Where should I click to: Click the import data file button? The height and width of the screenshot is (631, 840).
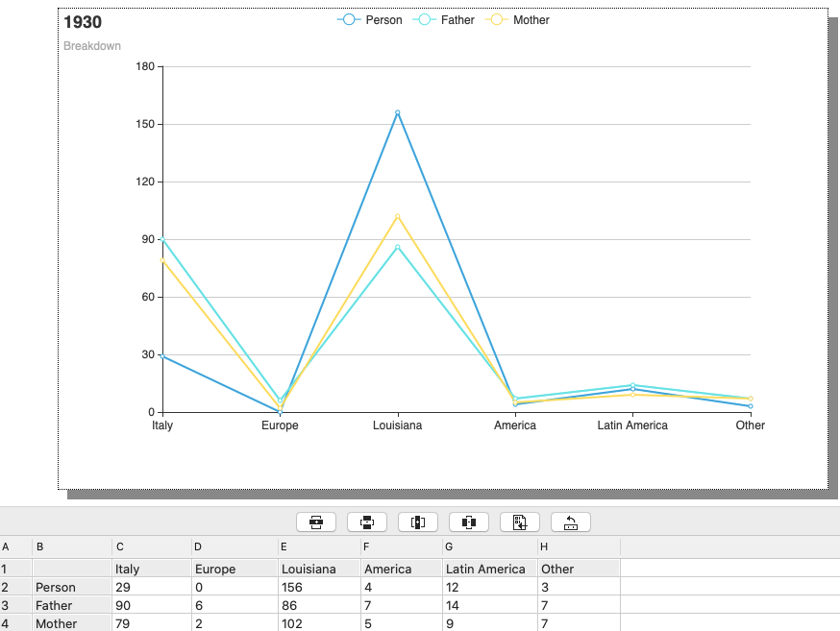tap(519, 522)
